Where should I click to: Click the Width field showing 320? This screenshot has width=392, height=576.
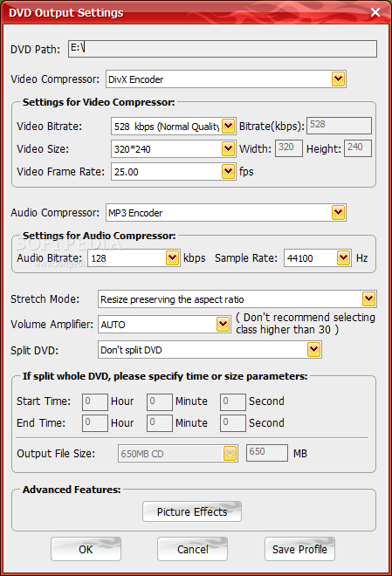coord(289,148)
